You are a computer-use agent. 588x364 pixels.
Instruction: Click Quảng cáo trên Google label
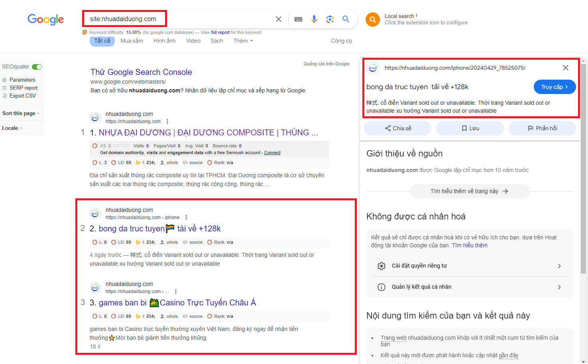[326, 64]
